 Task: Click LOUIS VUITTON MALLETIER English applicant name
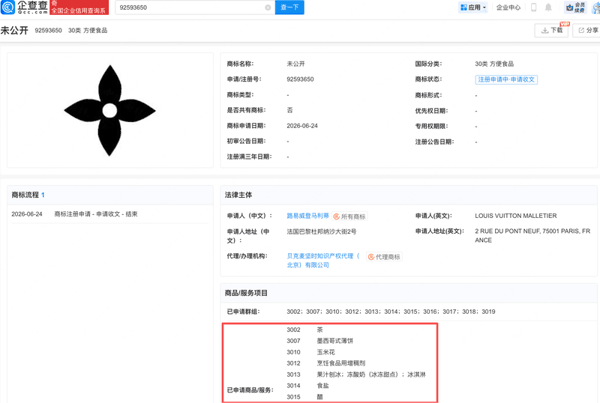point(515,216)
